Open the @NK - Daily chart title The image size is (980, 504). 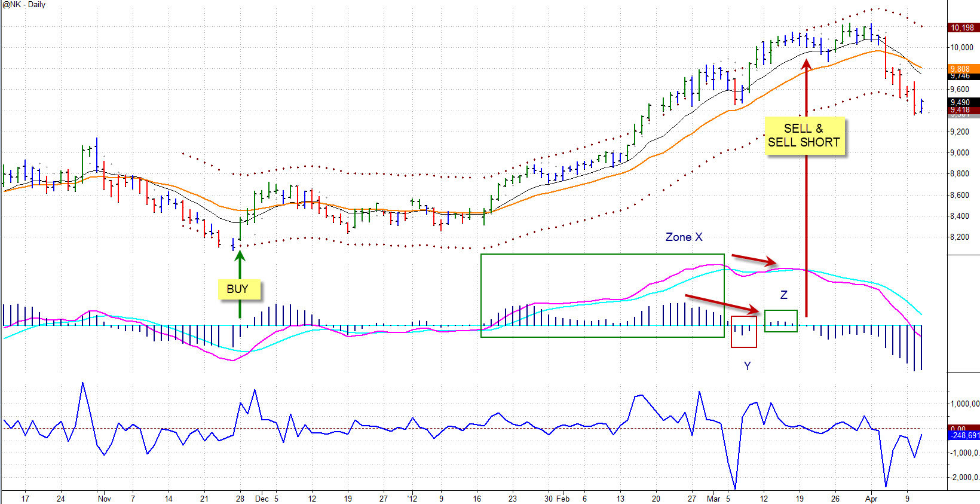pos(24,5)
